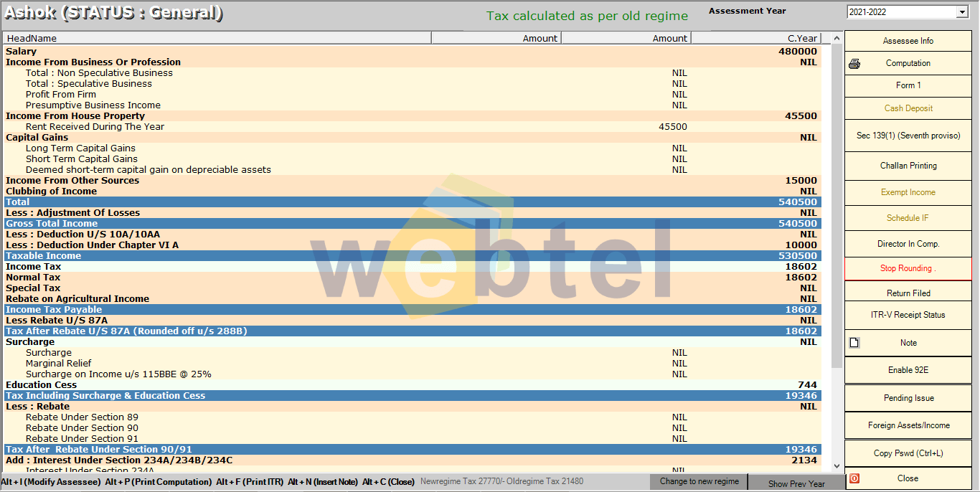The image size is (980, 492).
Task: Select Clubbing of Income row
Action: pos(413,191)
